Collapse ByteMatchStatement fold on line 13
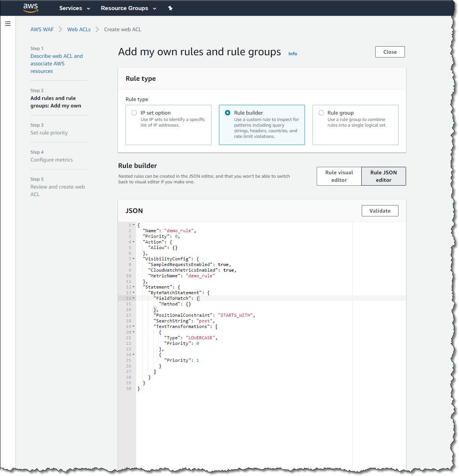This screenshot has height=476, width=459. click(x=133, y=293)
